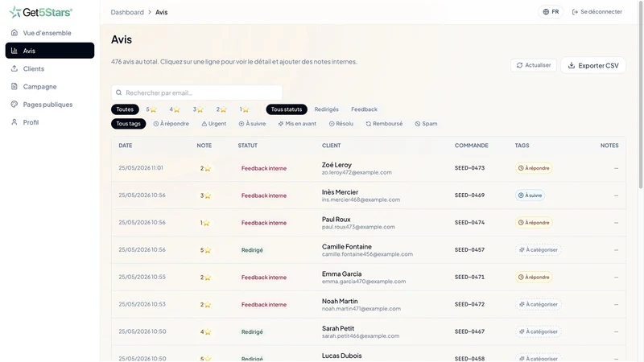Click the person icon beside Profil
The image size is (644, 362).
(x=14, y=122)
